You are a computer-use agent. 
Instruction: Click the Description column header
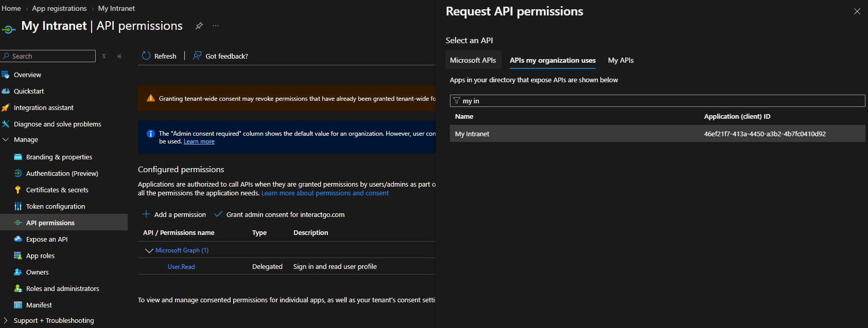point(310,233)
